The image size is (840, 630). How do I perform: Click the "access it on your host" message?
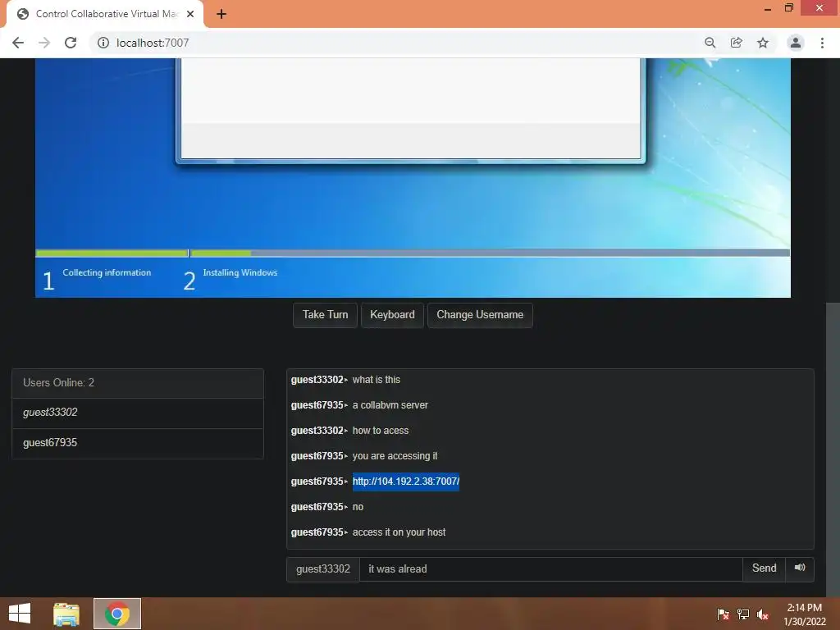pos(399,532)
